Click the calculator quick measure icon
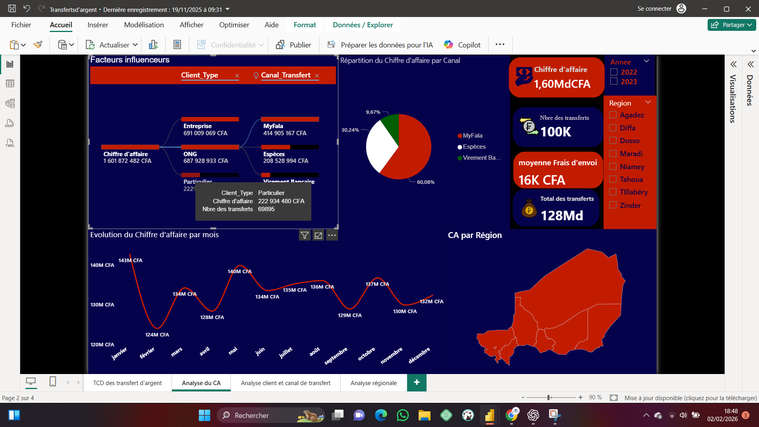This screenshot has height=427, width=759. 177,45
